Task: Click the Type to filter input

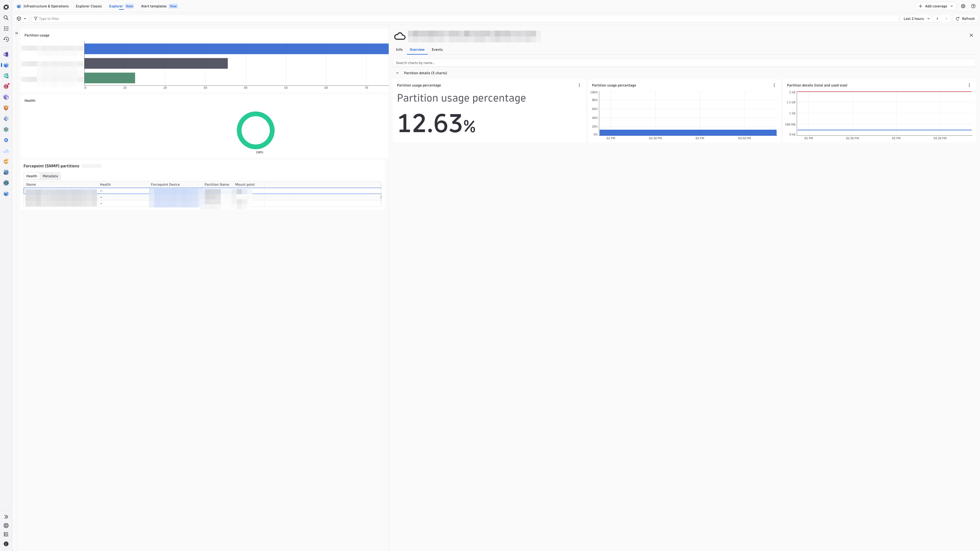Action: [465, 19]
